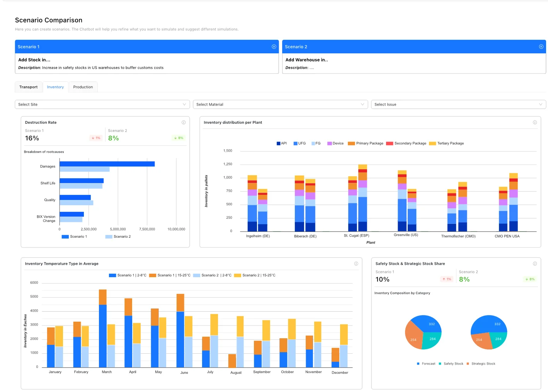548x392 pixels.
Task: Close the Scenario 2 card
Action: (541, 47)
